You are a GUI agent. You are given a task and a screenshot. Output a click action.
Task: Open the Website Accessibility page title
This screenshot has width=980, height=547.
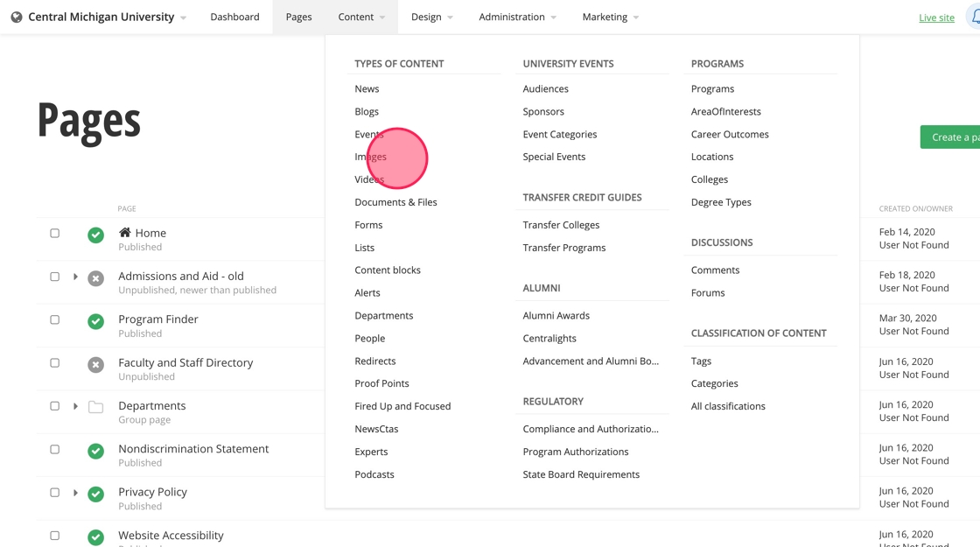171,535
